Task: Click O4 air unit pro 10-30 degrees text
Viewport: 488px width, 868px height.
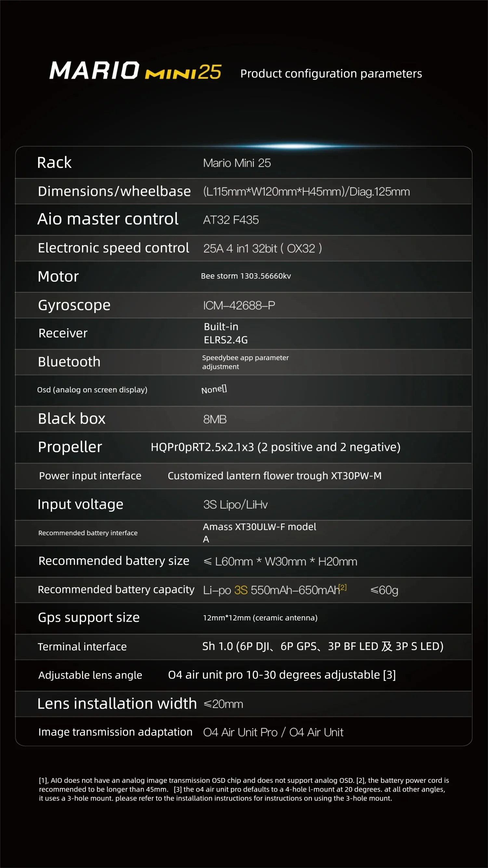Action: [x=282, y=675]
